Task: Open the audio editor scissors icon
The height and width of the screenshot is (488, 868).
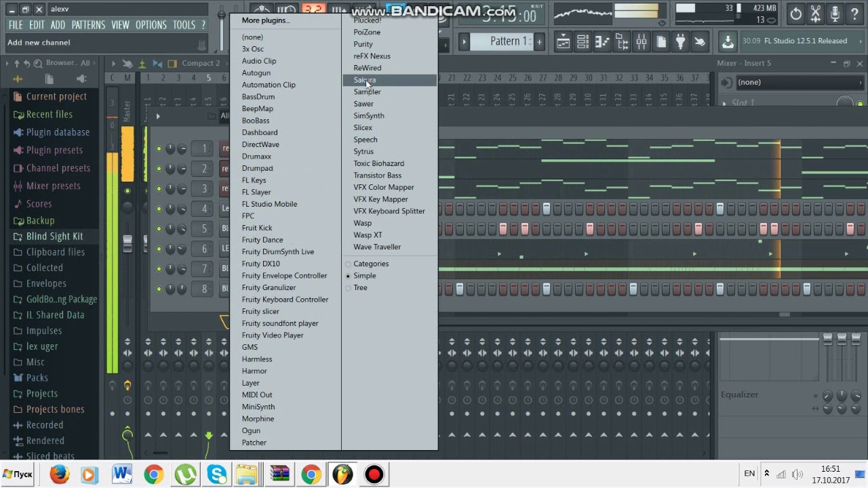Action: pos(816,14)
